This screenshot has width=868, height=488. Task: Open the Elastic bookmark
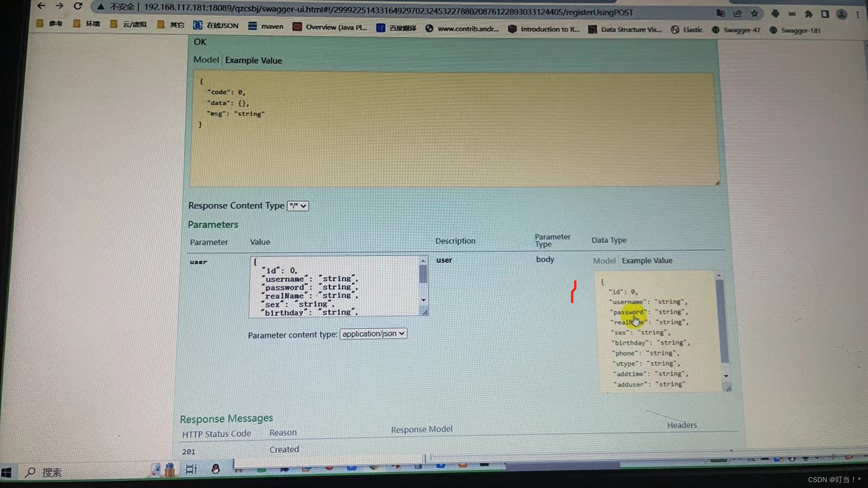click(687, 30)
